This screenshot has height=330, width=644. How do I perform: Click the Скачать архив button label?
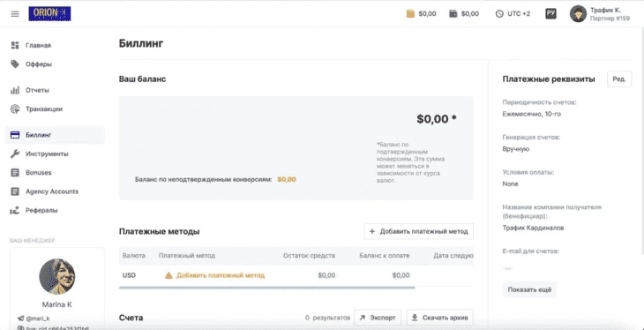point(446,318)
